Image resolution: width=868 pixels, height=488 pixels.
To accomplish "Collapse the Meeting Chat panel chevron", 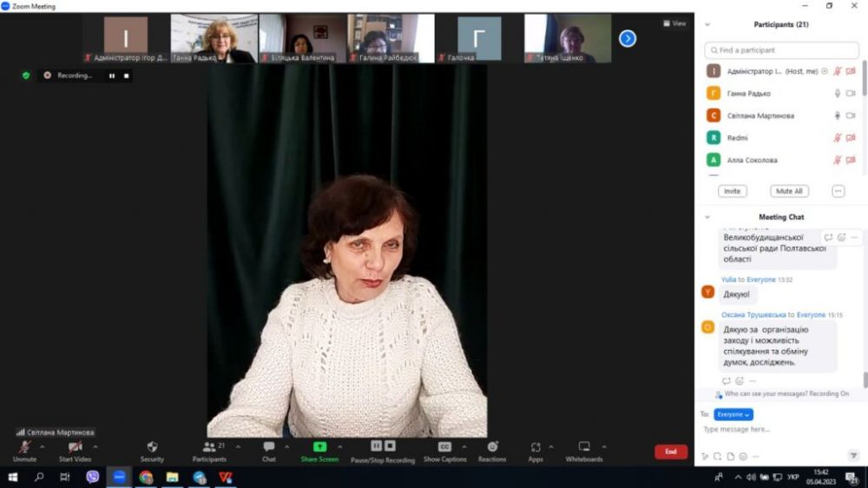I will point(707,217).
